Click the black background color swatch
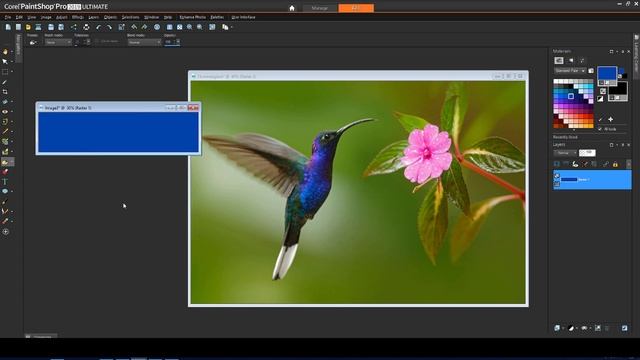The image size is (640, 360). pos(618,89)
